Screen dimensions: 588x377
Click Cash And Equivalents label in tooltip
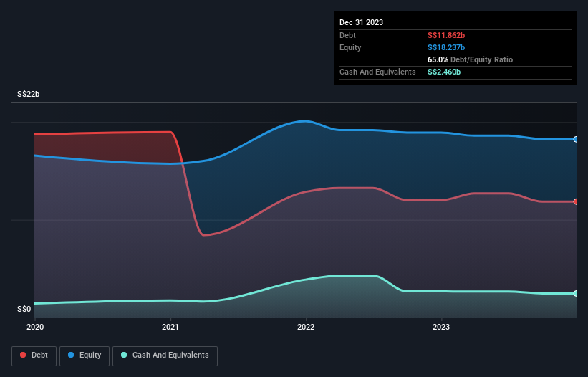coord(377,72)
